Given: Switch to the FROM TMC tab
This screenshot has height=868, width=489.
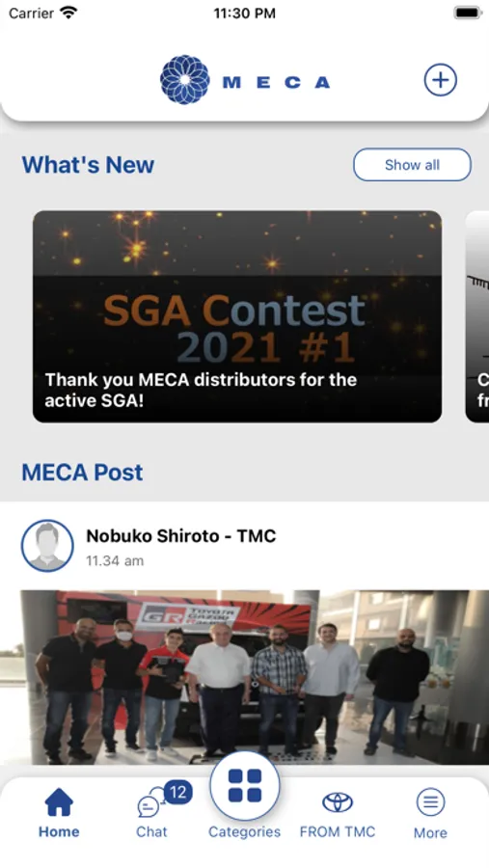Looking at the screenshot, I should [x=338, y=831].
